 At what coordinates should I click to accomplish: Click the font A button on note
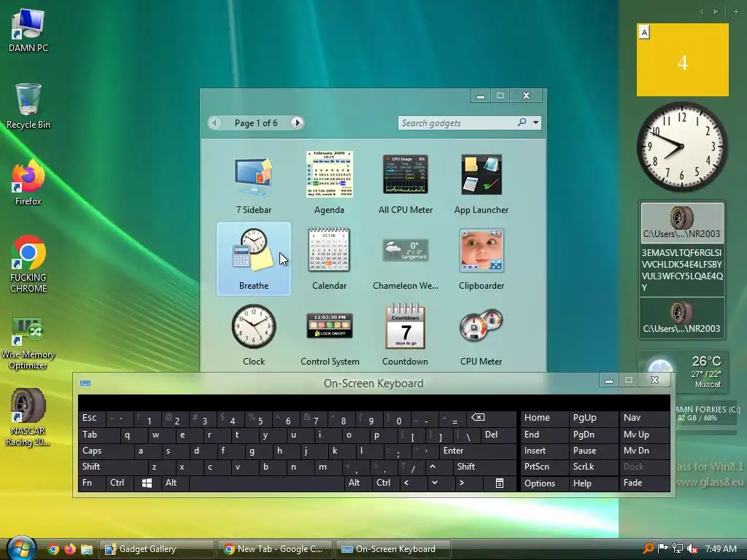click(644, 32)
